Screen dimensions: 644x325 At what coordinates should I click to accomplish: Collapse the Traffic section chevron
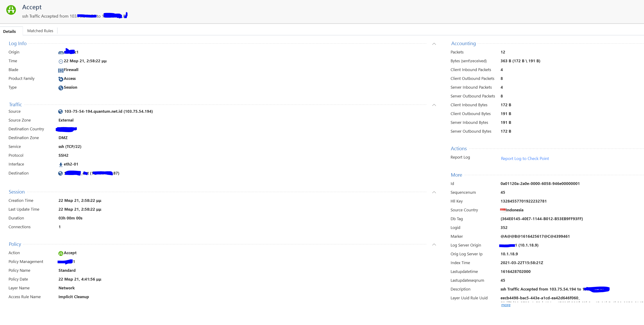click(x=434, y=105)
